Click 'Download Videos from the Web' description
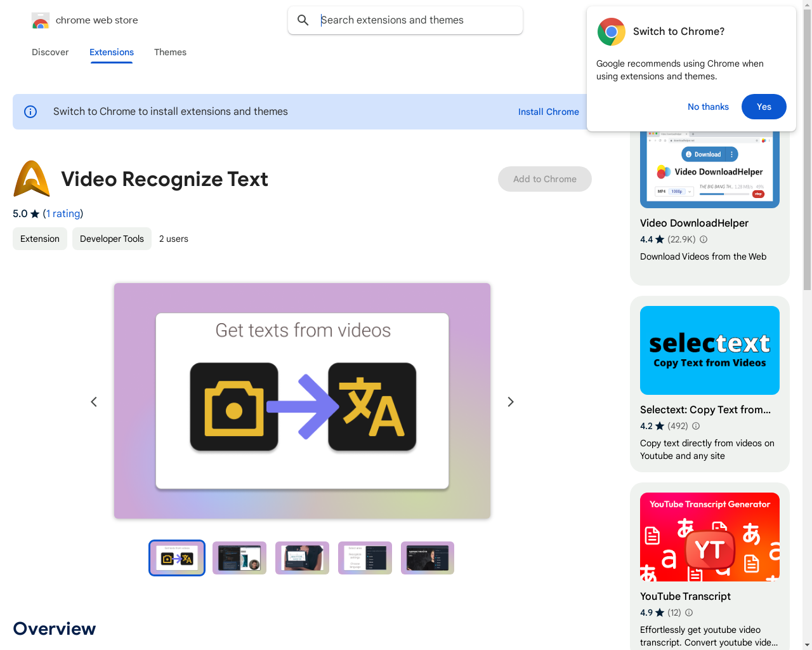This screenshot has width=812, height=650. tap(703, 256)
